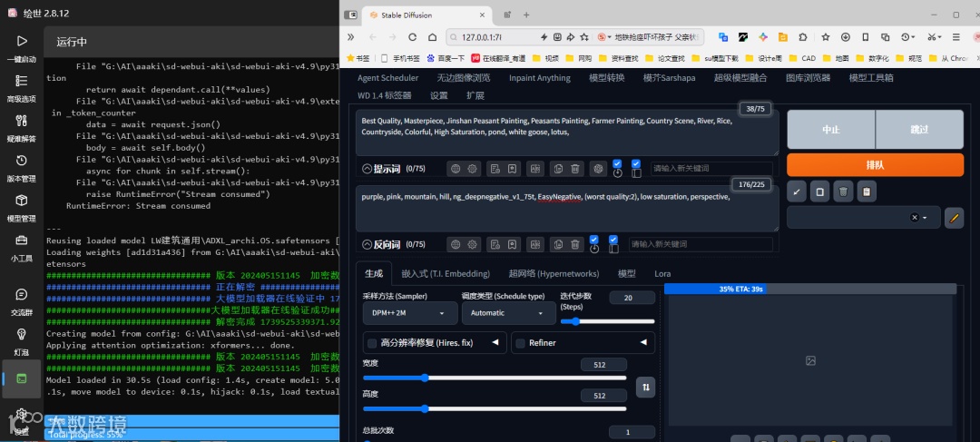Click the pencil edit-styles button

click(954, 218)
